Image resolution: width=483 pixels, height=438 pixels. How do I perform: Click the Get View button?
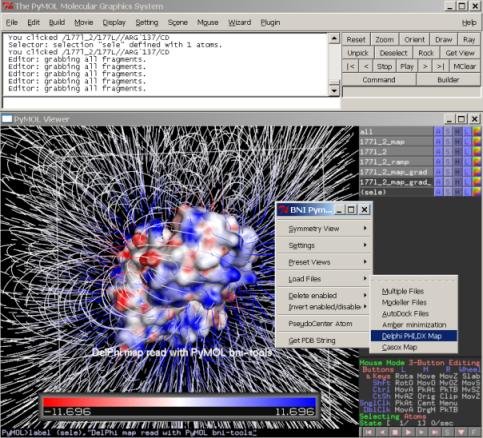pyautogui.click(x=460, y=53)
